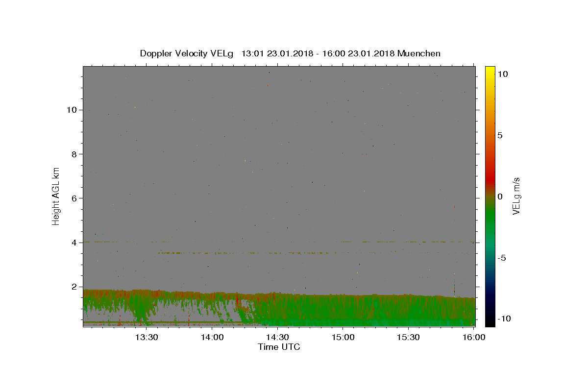Viewport: 588px width, 392px height.
Task: Click the 14:30 time tick label
Action: (x=277, y=338)
